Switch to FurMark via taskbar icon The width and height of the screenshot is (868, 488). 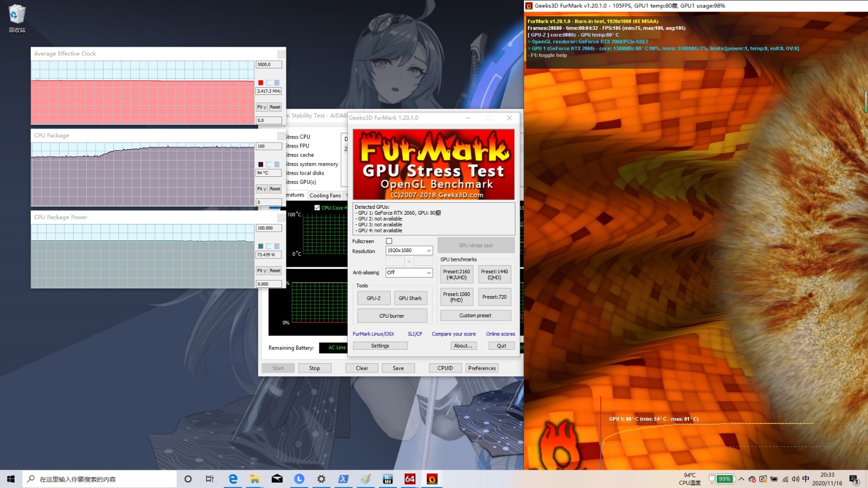432,479
